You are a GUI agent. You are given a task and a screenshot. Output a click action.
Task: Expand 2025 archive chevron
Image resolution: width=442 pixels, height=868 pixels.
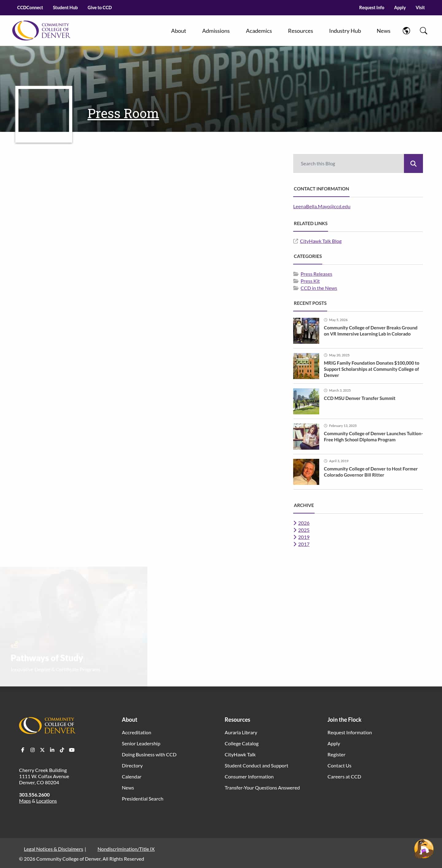295,530
